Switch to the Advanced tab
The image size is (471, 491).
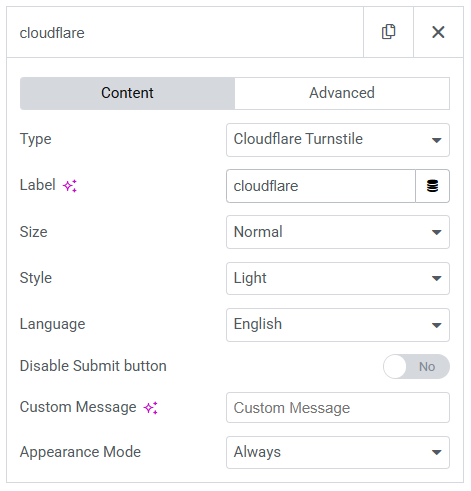pyautogui.click(x=342, y=93)
